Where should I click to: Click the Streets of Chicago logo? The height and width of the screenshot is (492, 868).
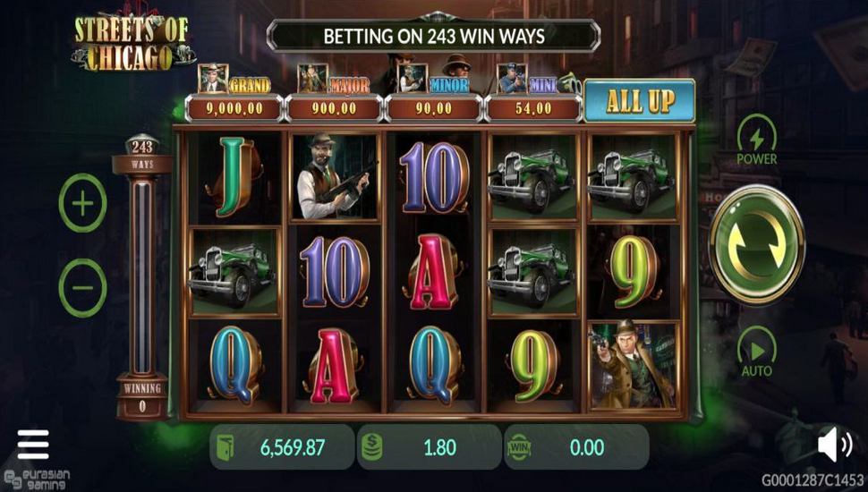132,42
